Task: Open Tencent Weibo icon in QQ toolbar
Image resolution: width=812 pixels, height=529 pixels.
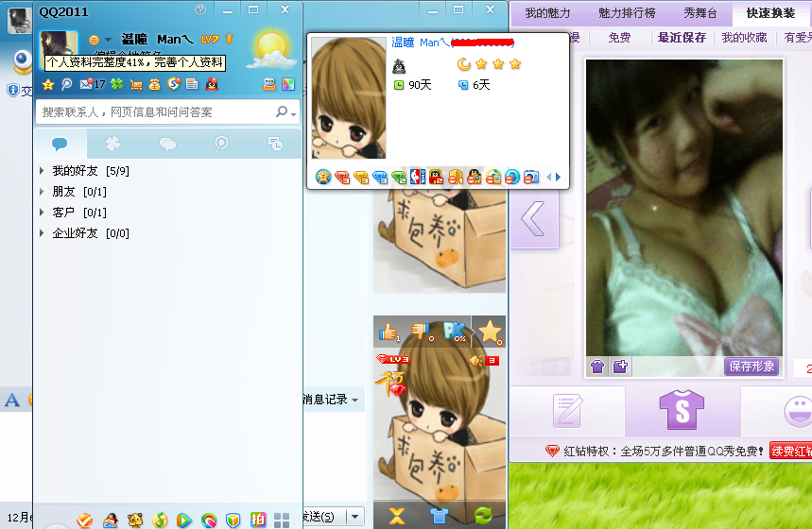Action: pos(67,84)
